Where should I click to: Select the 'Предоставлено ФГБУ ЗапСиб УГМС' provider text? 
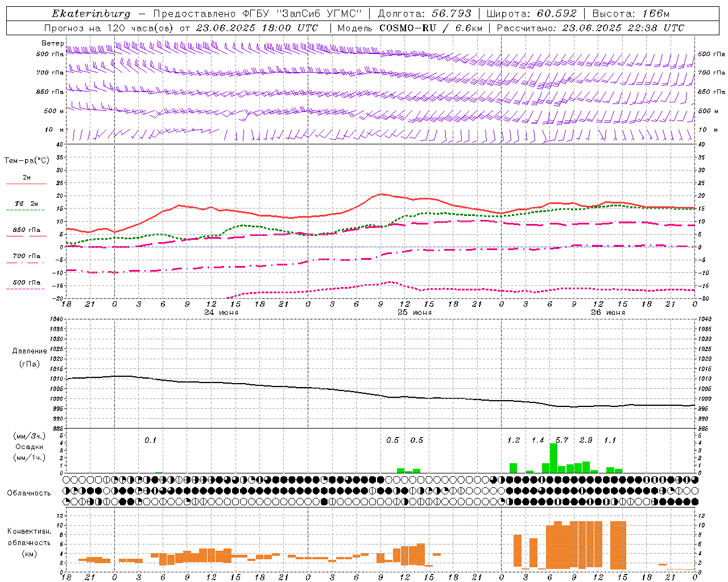click(258, 14)
